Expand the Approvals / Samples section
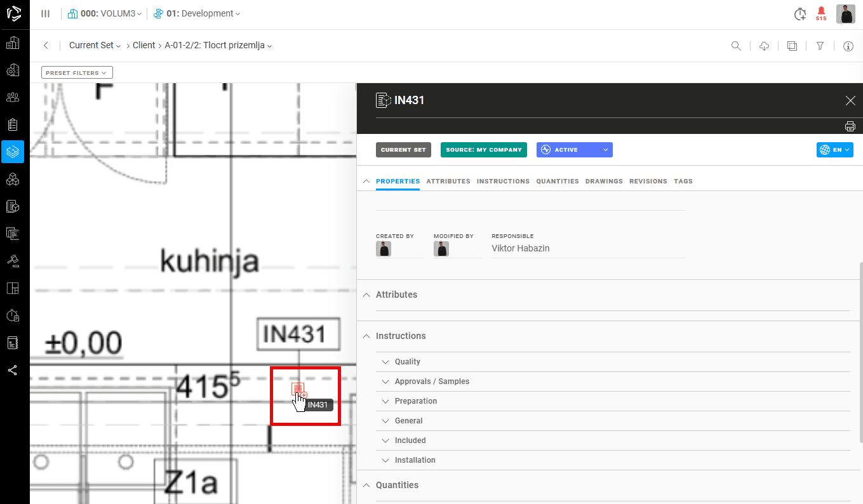 coord(432,381)
